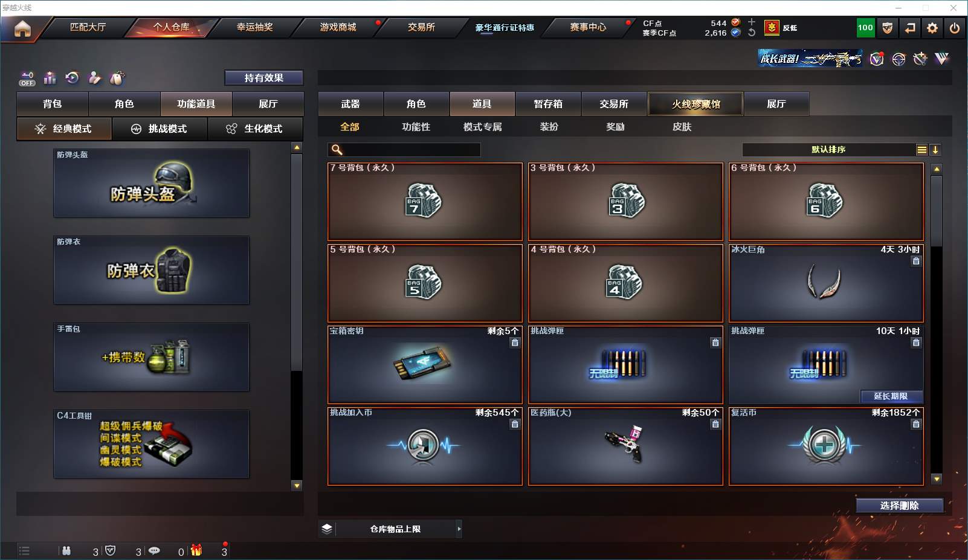968x560 pixels.
Task: Toggle the key OFF switch
Action: [27, 79]
